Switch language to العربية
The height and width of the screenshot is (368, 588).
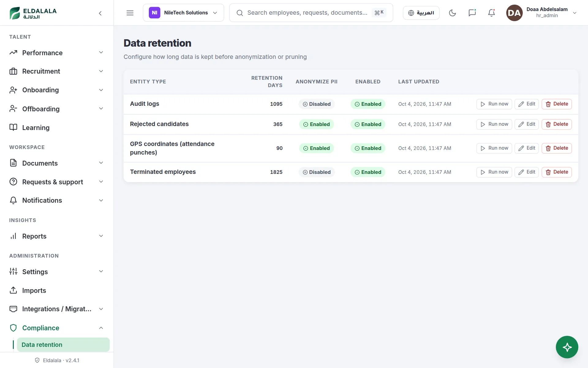click(421, 13)
